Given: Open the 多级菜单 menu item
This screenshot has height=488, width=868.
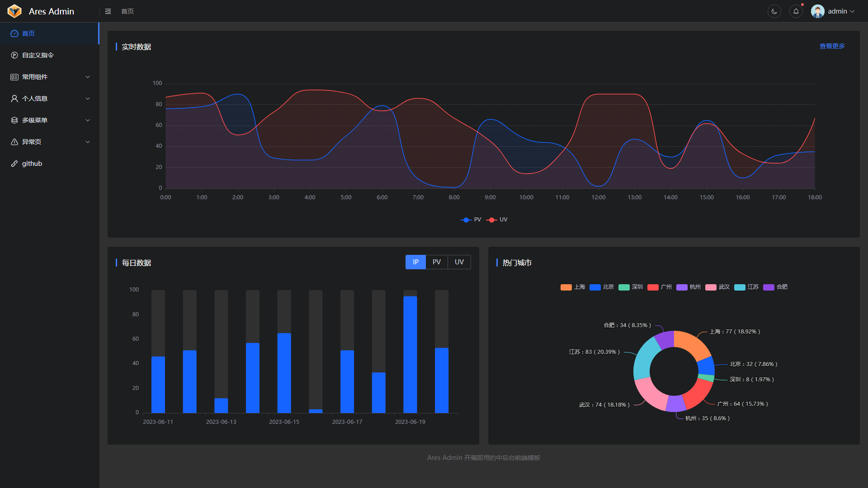Looking at the screenshot, I should pos(35,120).
